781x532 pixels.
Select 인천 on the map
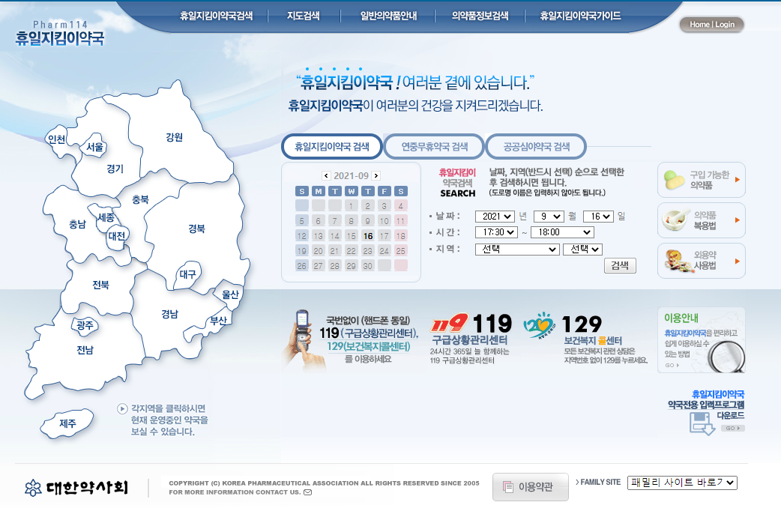[x=56, y=139]
